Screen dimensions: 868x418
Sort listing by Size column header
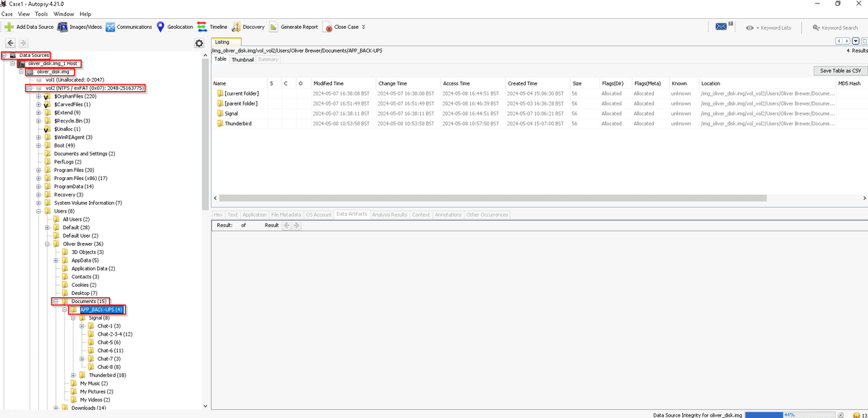click(x=585, y=83)
